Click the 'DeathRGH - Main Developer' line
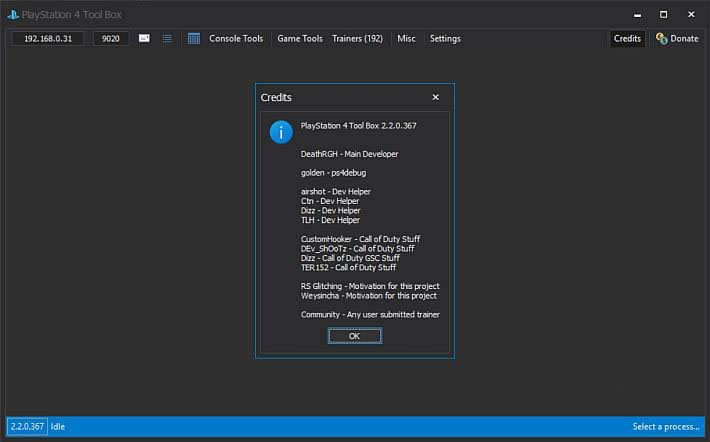This screenshot has width=710, height=442. click(349, 154)
